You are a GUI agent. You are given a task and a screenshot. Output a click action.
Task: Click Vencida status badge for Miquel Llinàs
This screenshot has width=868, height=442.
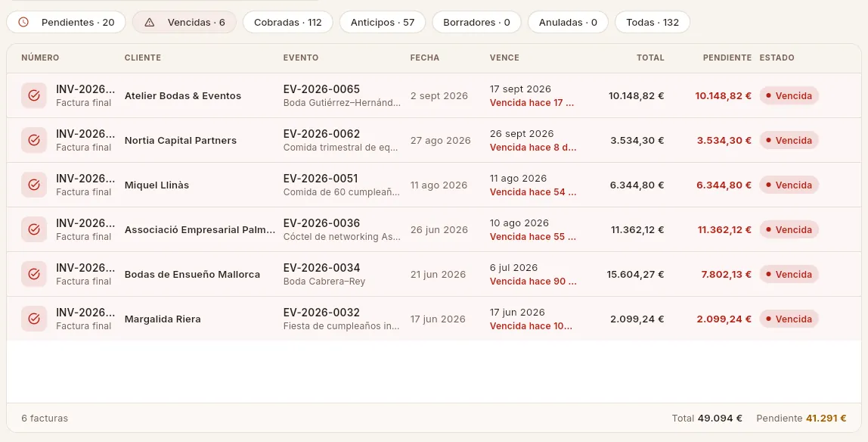click(x=789, y=185)
